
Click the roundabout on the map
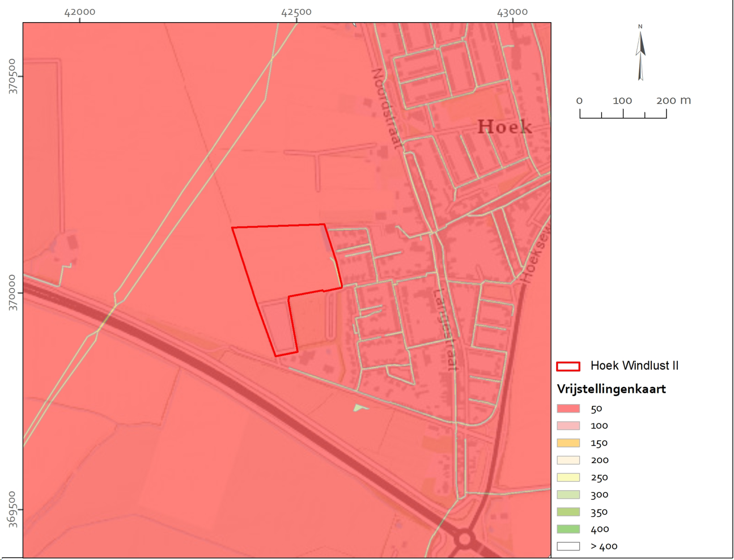(x=465, y=539)
